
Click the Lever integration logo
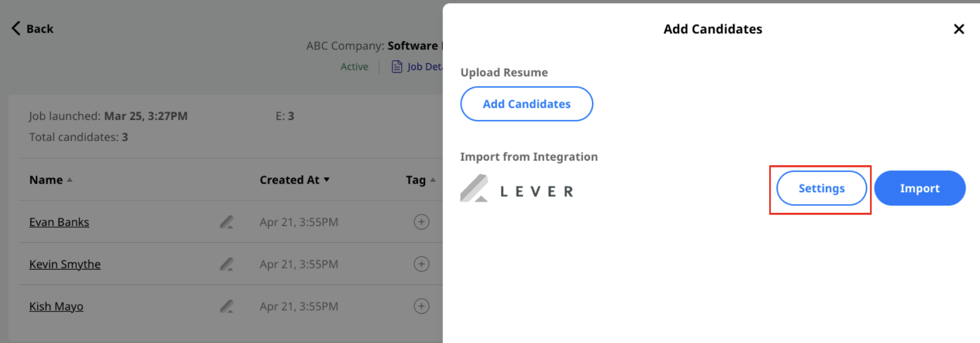coord(517,189)
